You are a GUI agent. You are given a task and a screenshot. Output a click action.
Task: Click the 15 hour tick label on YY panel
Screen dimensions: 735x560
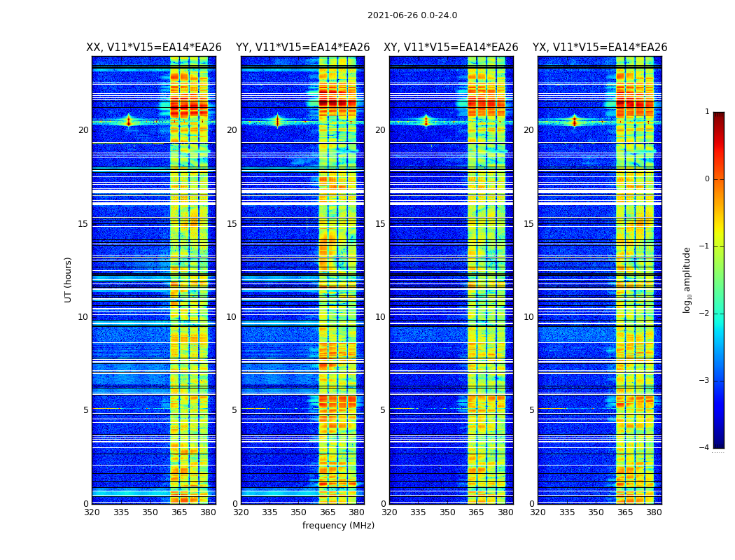[x=232, y=223]
